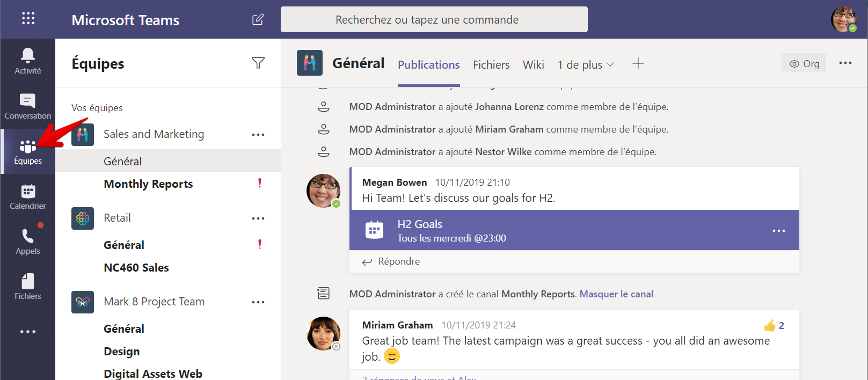Screen dimensions: 868x380
Task: Filter teams with funnel icon
Action: point(258,63)
